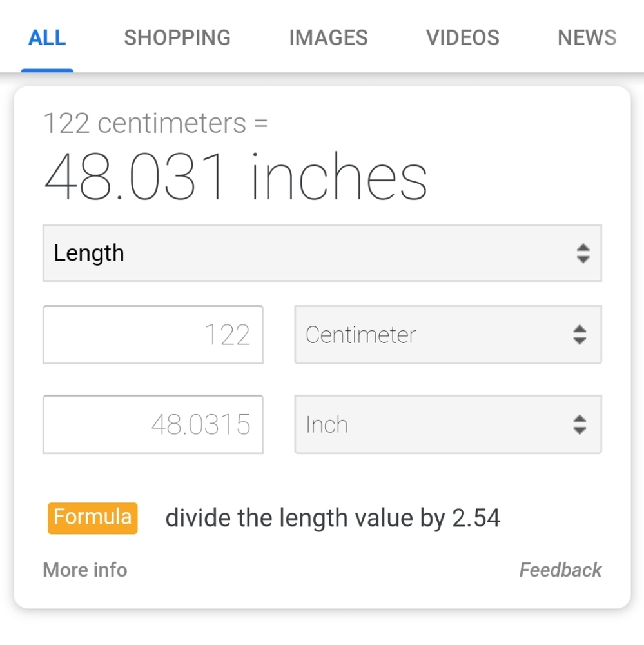Click the Feedback link
The image size is (644, 645).
point(560,570)
